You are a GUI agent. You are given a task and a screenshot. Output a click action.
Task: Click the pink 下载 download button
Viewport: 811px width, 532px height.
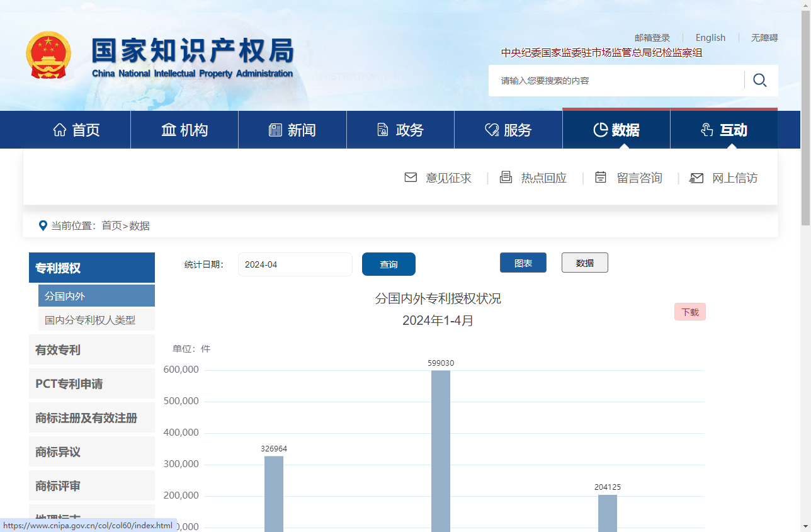689,312
